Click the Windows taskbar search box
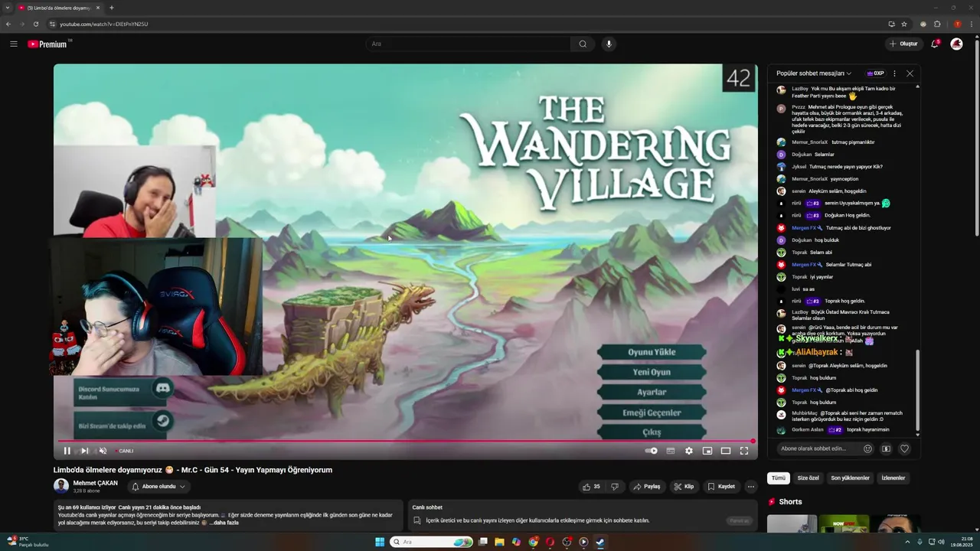Image resolution: width=980 pixels, height=551 pixels. click(x=431, y=542)
